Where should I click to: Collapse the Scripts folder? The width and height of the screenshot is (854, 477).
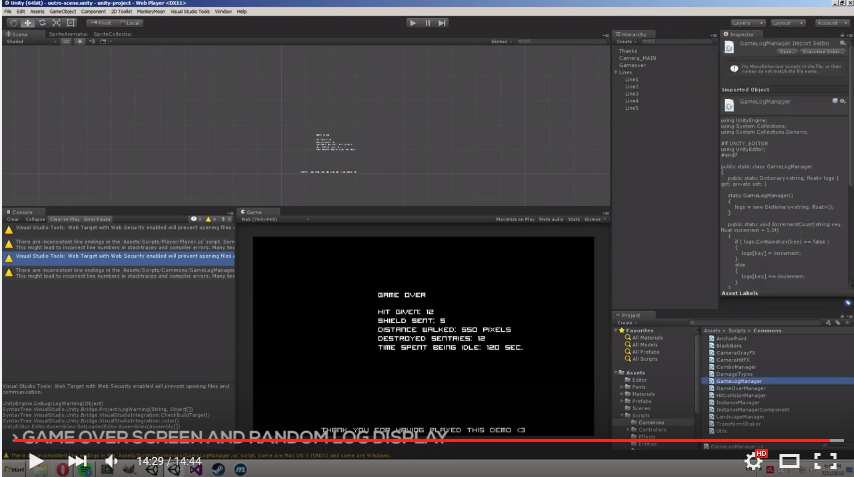coord(622,415)
